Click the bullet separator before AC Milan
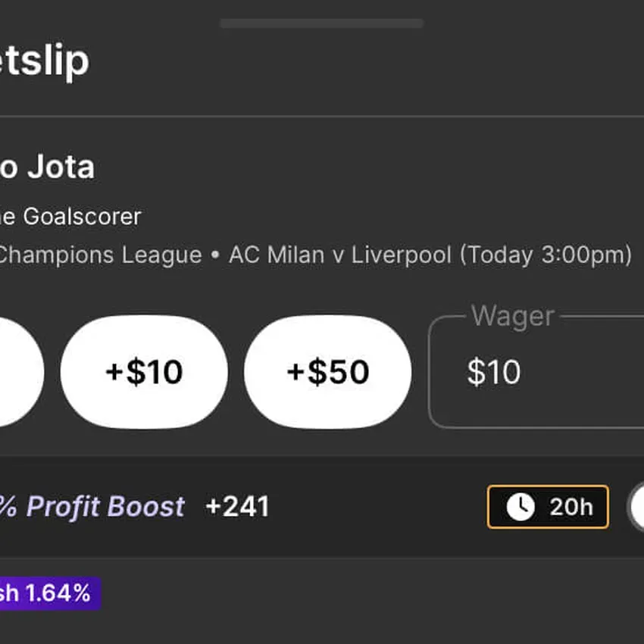Screen dimensions: 644x644 pyautogui.click(x=215, y=255)
